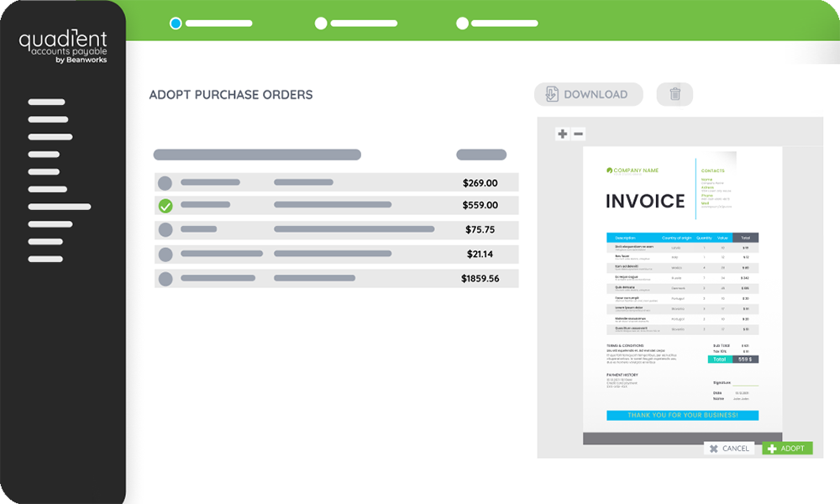Click the Quadient accounts payable logo
The image size is (840, 504).
click(x=63, y=45)
